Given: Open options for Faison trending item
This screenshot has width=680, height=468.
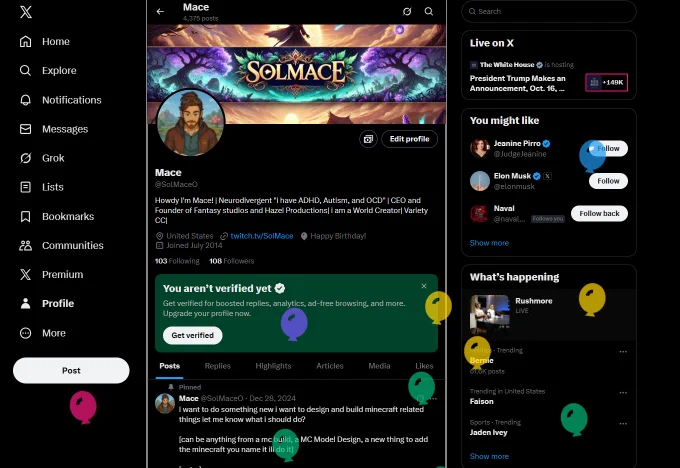Looking at the screenshot, I should (x=623, y=393).
